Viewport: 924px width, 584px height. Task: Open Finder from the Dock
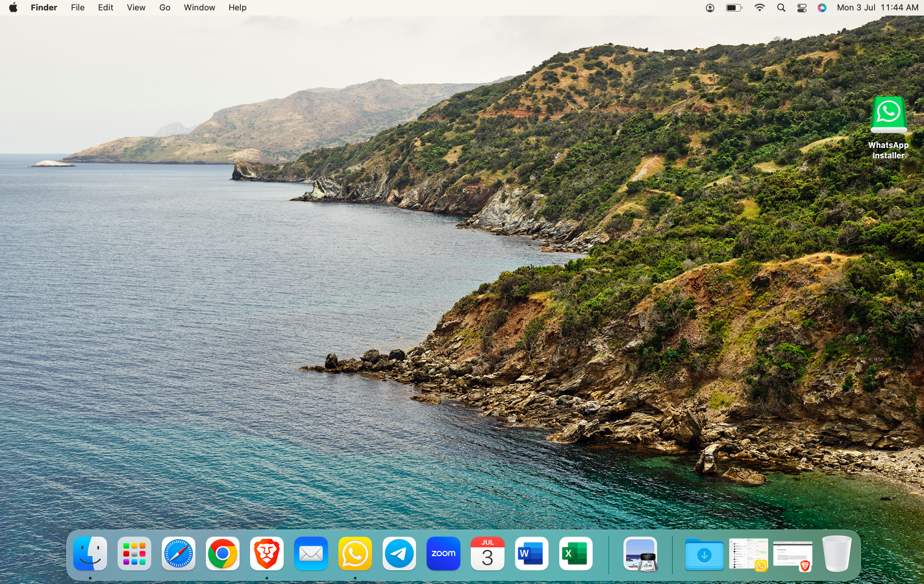[x=90, y=554]
